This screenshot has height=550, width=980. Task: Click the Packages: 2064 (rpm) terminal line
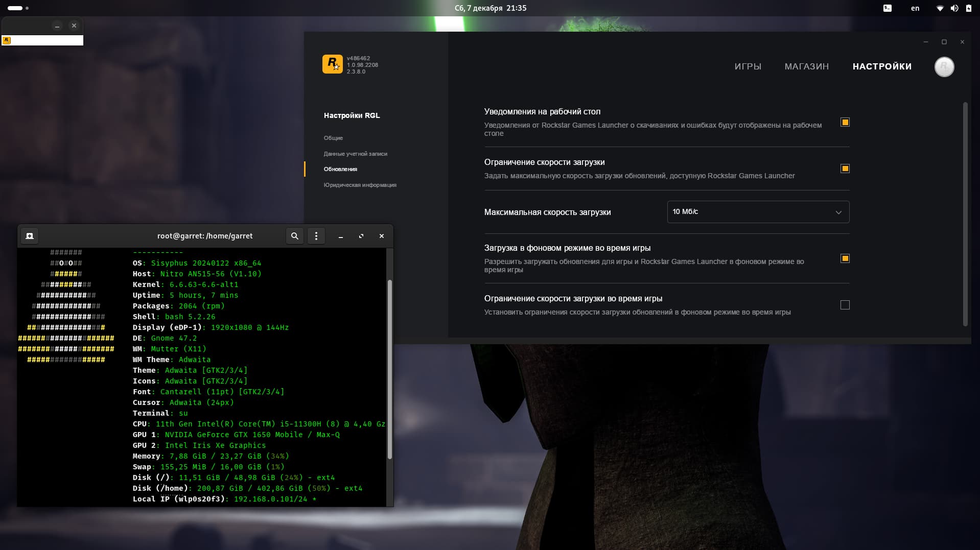[178, 306]
